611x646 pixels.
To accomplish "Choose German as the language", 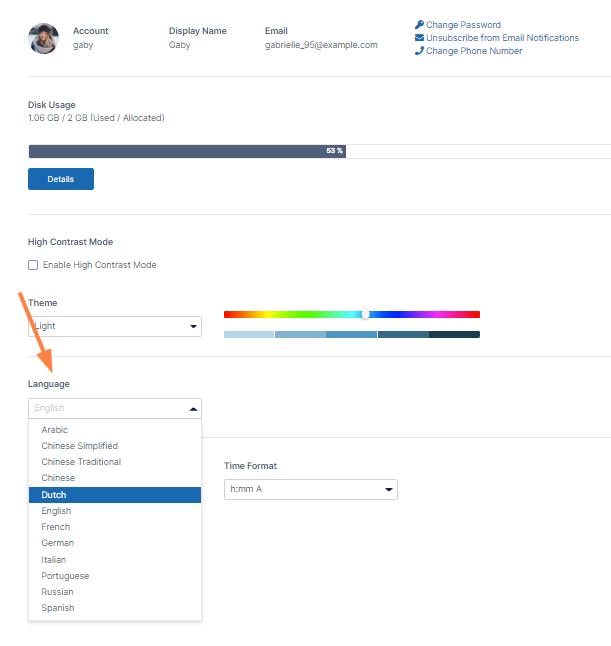I will pos(57,543).
